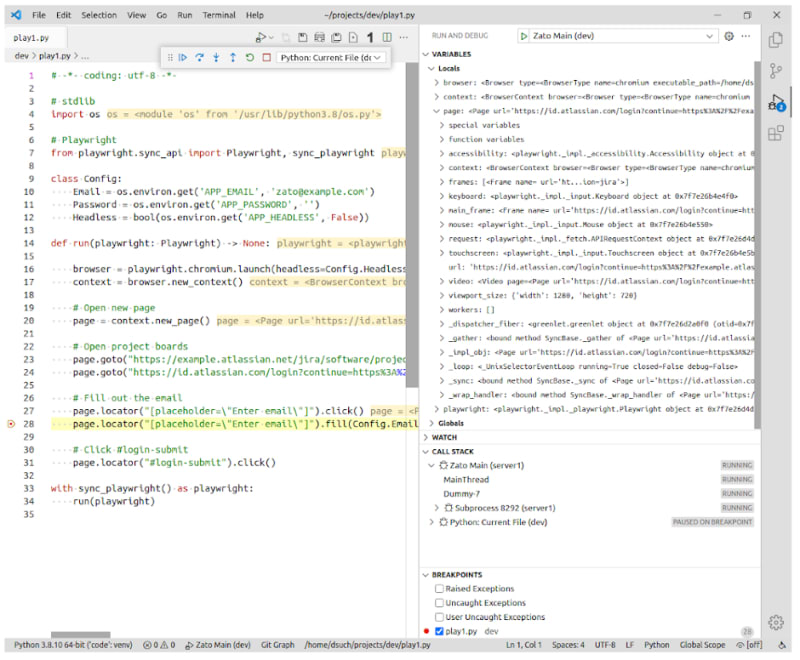The width and height of the screenshot is (800, 660).
Task: Restart the debug session
Action: [250, 58]
